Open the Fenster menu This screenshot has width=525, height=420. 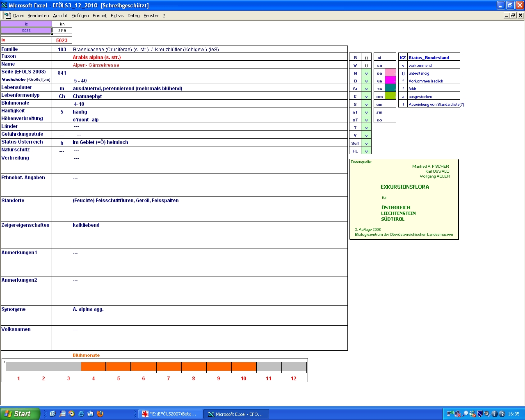(151, 16)
